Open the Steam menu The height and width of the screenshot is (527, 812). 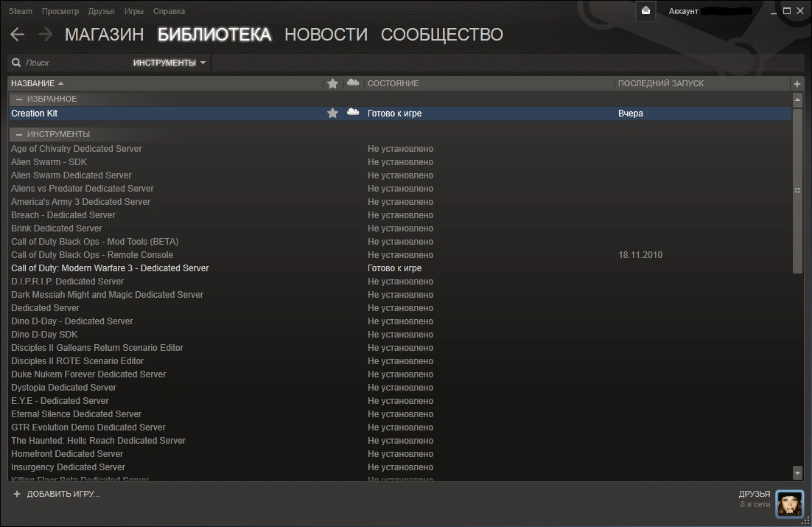pos(20,11)
